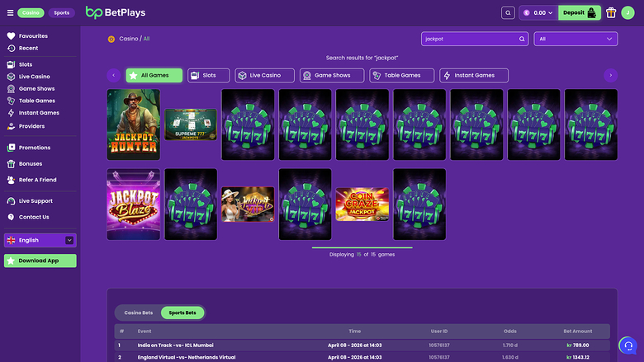Click the casino chip breadcrumb icon
This screenshot has height=362, width=644.
coord(111,39)
